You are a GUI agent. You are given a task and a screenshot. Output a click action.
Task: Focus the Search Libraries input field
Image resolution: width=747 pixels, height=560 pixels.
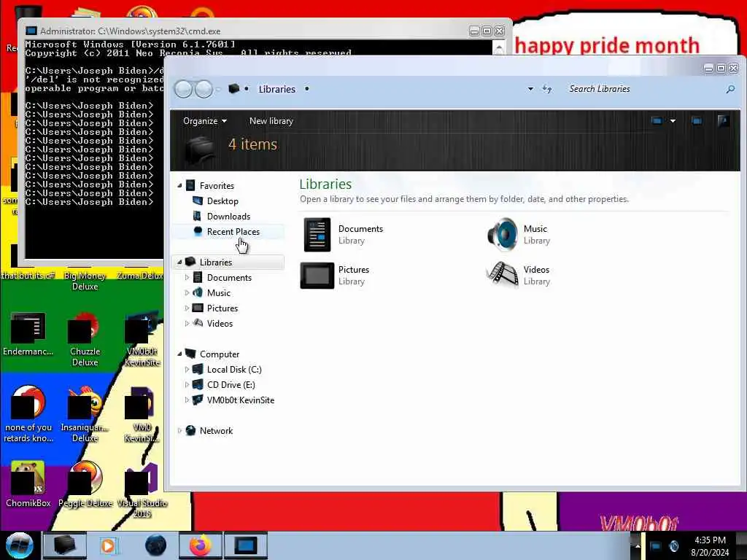click(x=643, y=89)
